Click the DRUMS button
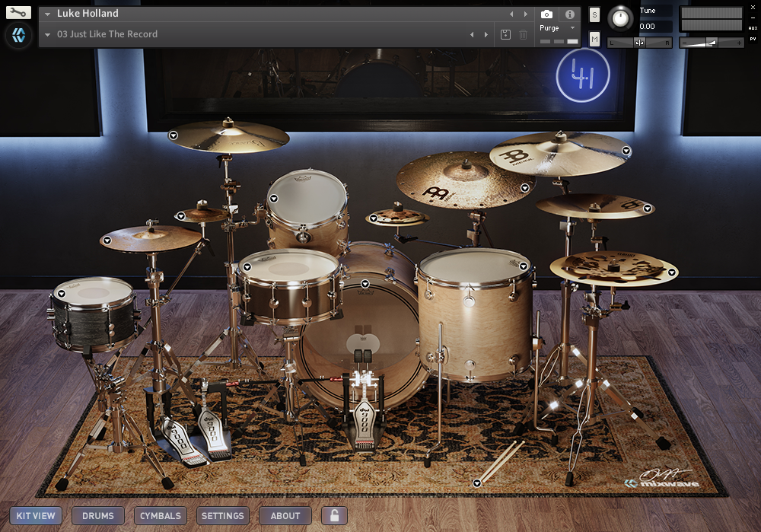The image size is (761, 532). point(97,515)
